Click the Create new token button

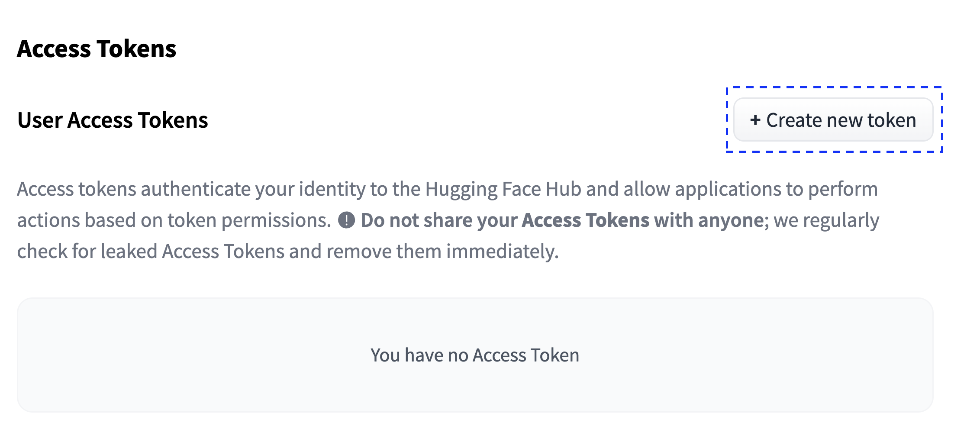(x=833, y=120)
